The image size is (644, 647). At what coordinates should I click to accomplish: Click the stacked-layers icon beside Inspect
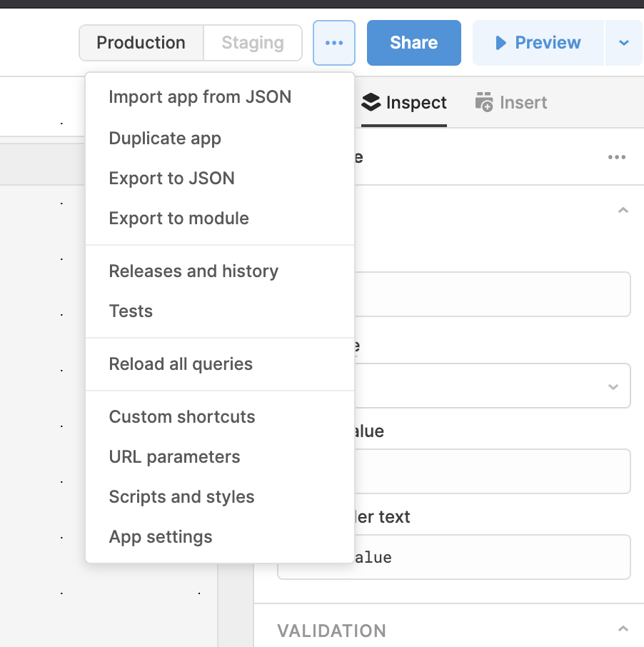click(x=371, y=102)
